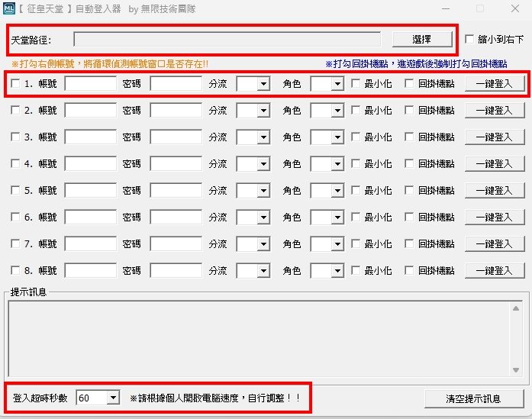The height and width of the screenshot is (419, 532).
Task: Open the 角色 dropdown in row 8
Action: pos(337,271)
